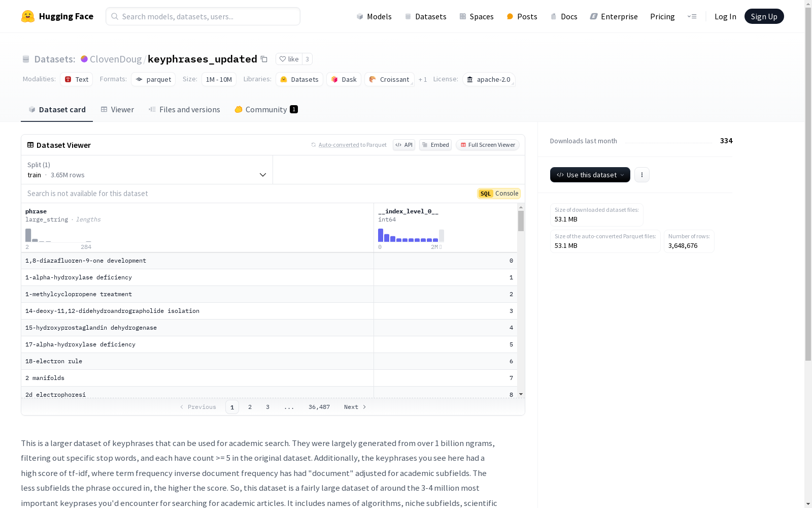Click the heart like icon
812x508 pixels.
pyautogui.click(x=283, y=59)
